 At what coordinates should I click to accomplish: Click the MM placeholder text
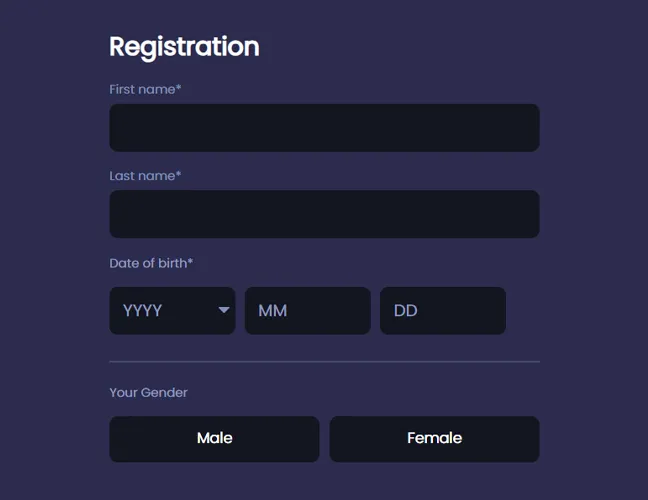click(272, 311)
